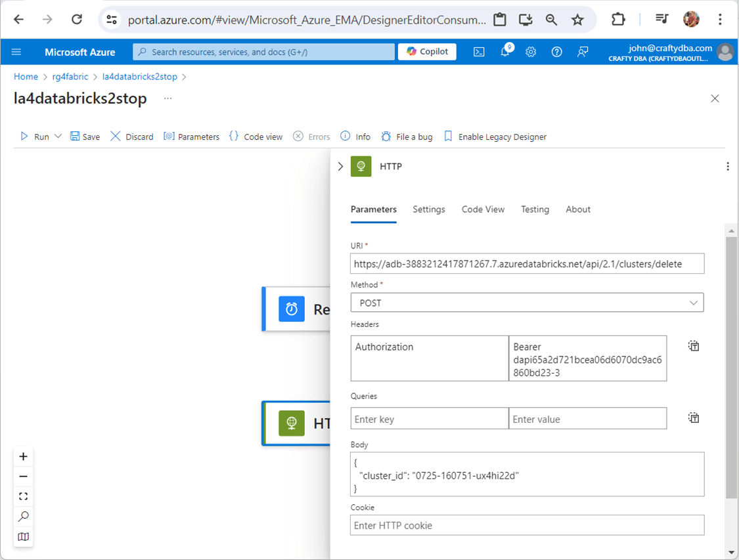Open the zoom magnifier icon in address bar
Screen dimensions: 739x560
coord(551,20)
